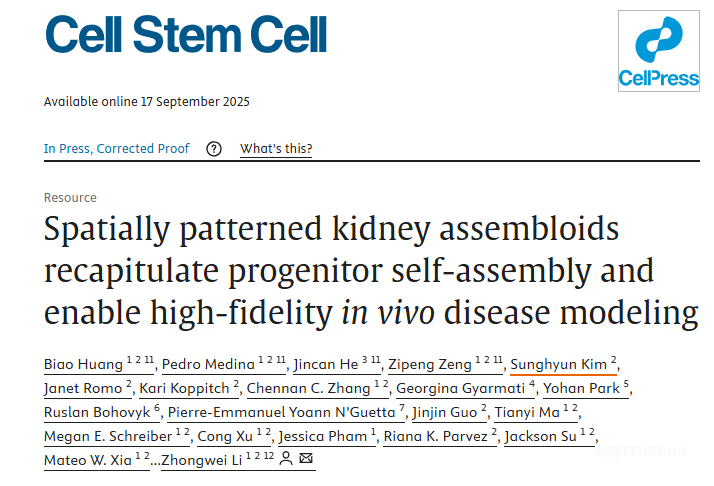Viewport: 714px width, 486px height.
Task: Open Pierre-Emmanuel Yoann N'Guetta's author details
Action: click(x=280, y=412)
